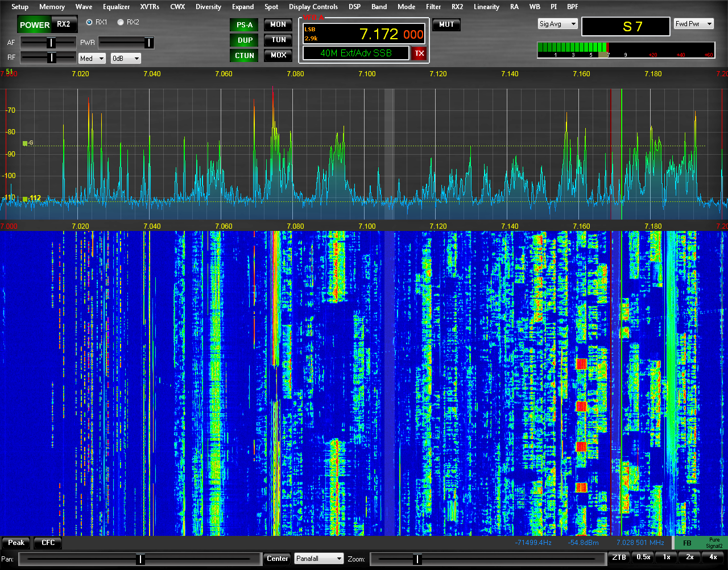Open the RX2 menu item
Image resolution: width=728 pixels, height=570 pixels.
457,7
